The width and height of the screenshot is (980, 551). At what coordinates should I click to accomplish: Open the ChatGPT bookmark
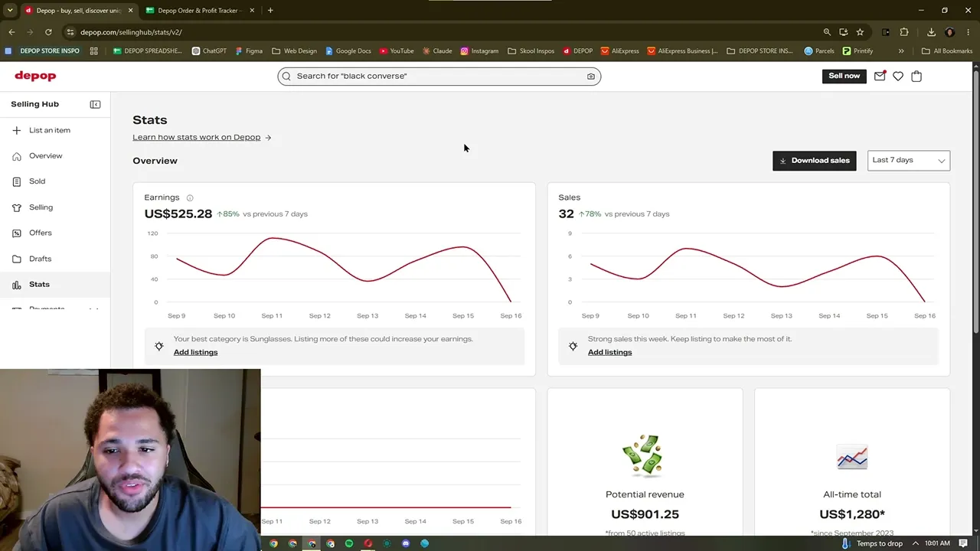208,51
